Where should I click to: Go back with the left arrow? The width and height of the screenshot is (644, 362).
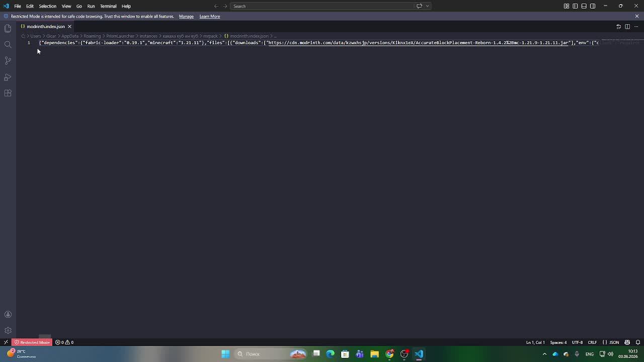[x=216, y=6]
